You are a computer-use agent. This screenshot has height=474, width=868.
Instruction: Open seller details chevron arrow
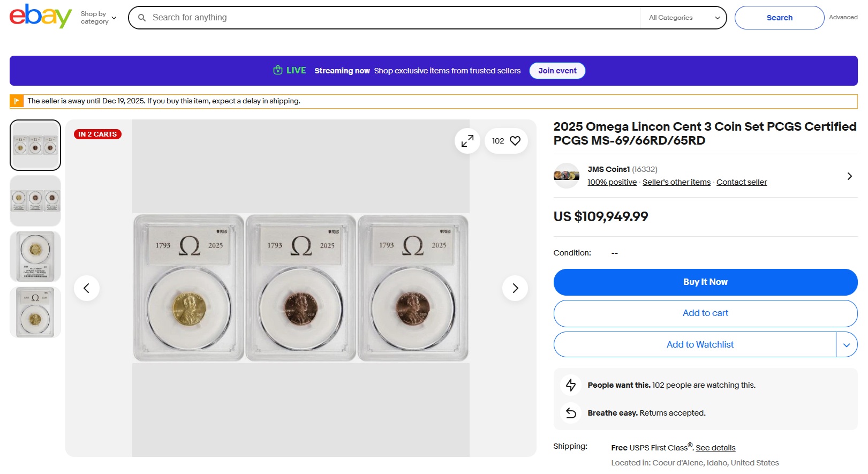pyautogui.click(x=849, y=176)
